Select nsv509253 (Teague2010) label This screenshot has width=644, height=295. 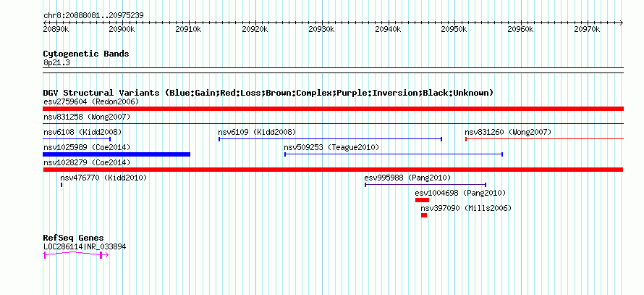[x=331, y=147]
